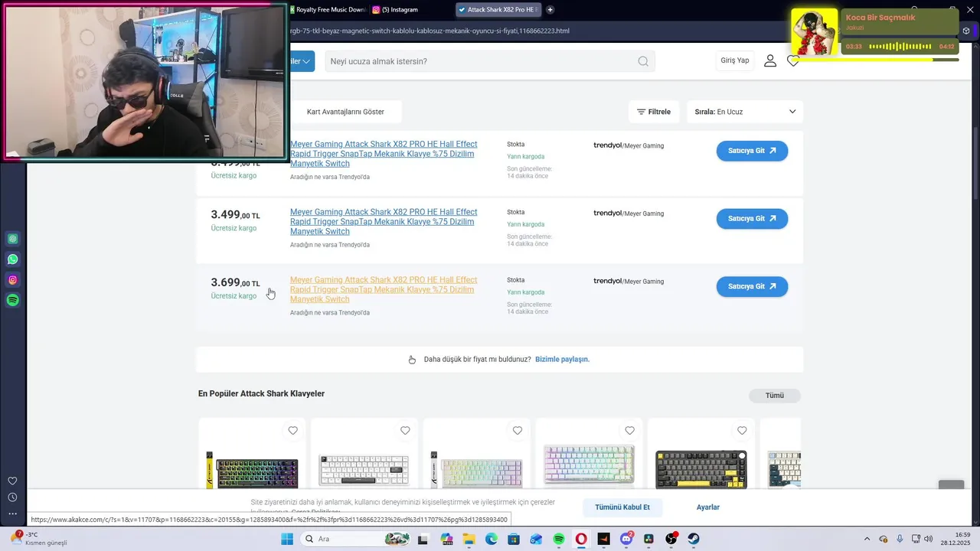This screenshot has height=551, width=980.
Task: Favorite the pastel RGB keyboard card
Action: click(x=629, y=431)
